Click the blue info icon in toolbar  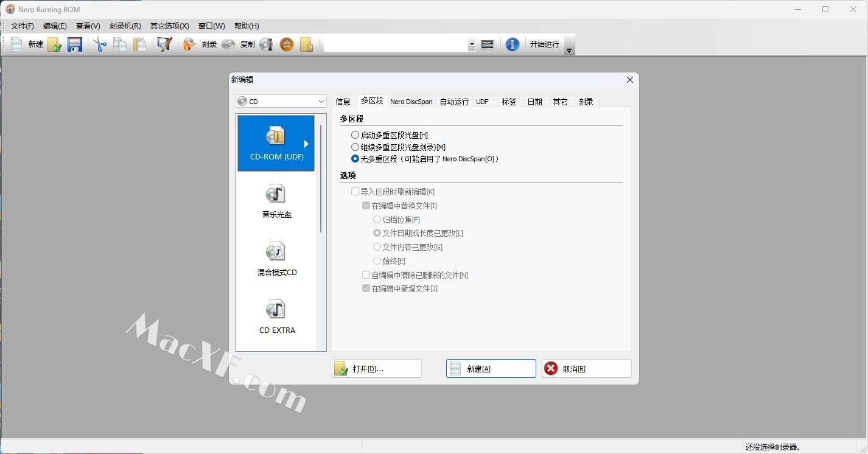pos(513,44)
